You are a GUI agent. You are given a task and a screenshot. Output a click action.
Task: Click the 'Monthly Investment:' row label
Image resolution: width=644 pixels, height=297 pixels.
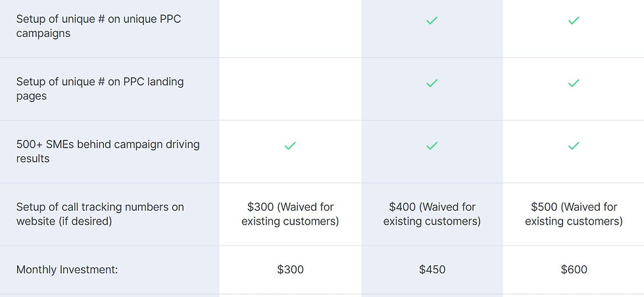tap(67, 269)
